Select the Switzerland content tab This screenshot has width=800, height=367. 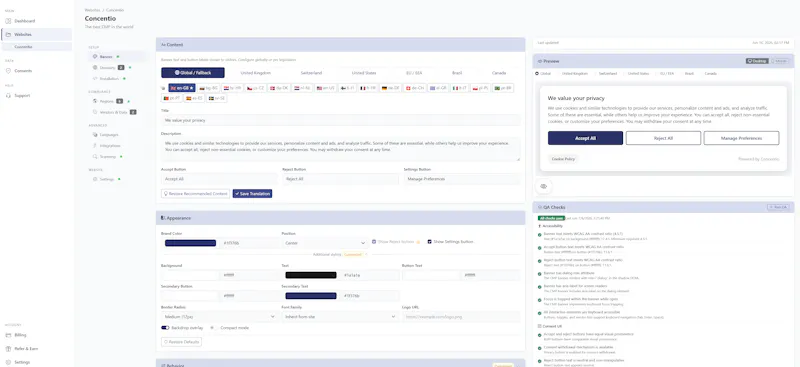311,73
